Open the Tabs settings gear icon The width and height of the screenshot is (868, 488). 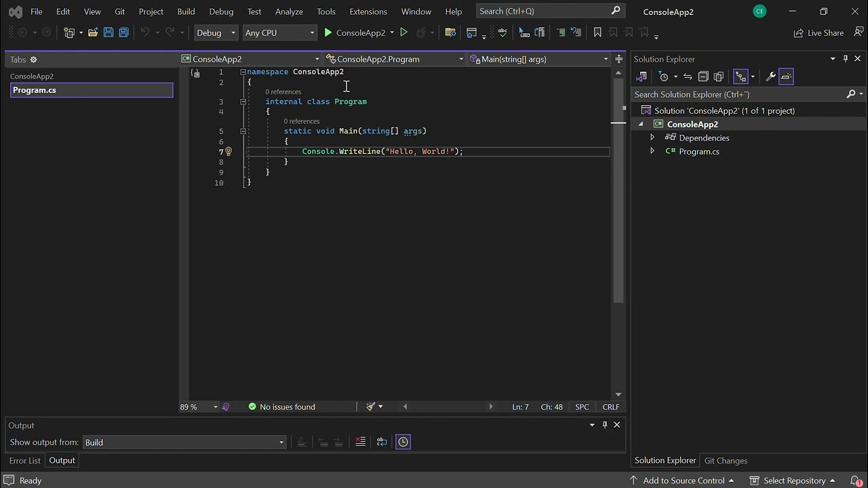click(33, 60)
